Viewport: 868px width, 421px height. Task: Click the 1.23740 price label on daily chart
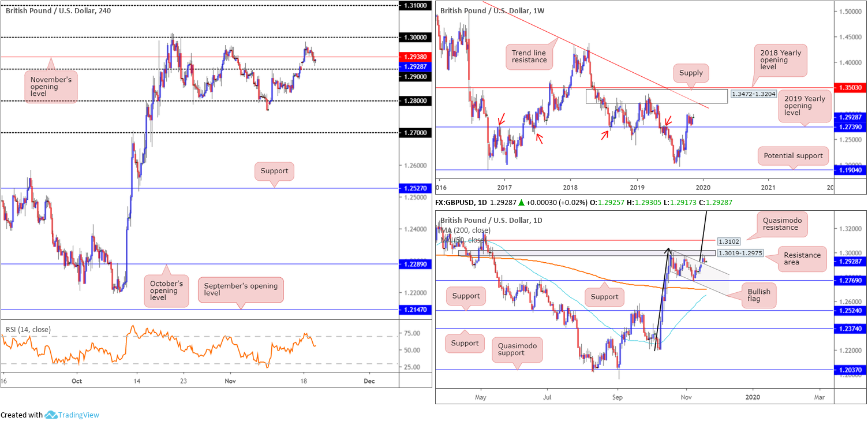pos(850,329)
